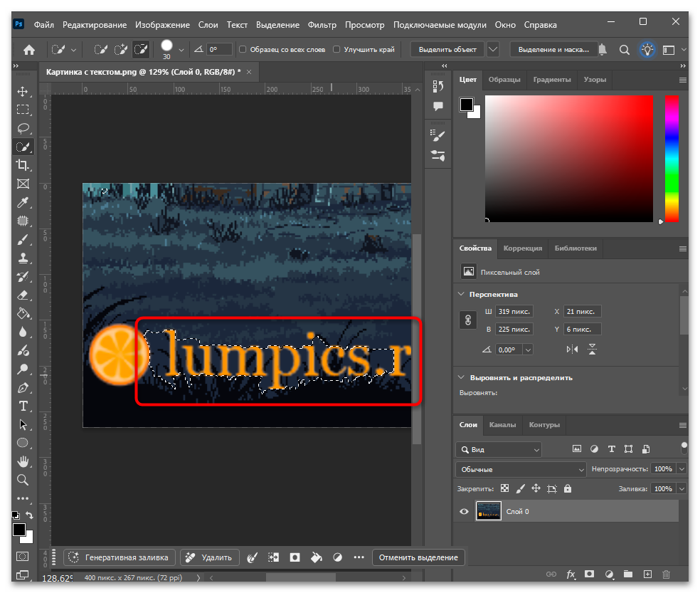Click the Home icon in options bar
Image resolution: width=700 pixels, height=593 pixels.
pos(29,50)
